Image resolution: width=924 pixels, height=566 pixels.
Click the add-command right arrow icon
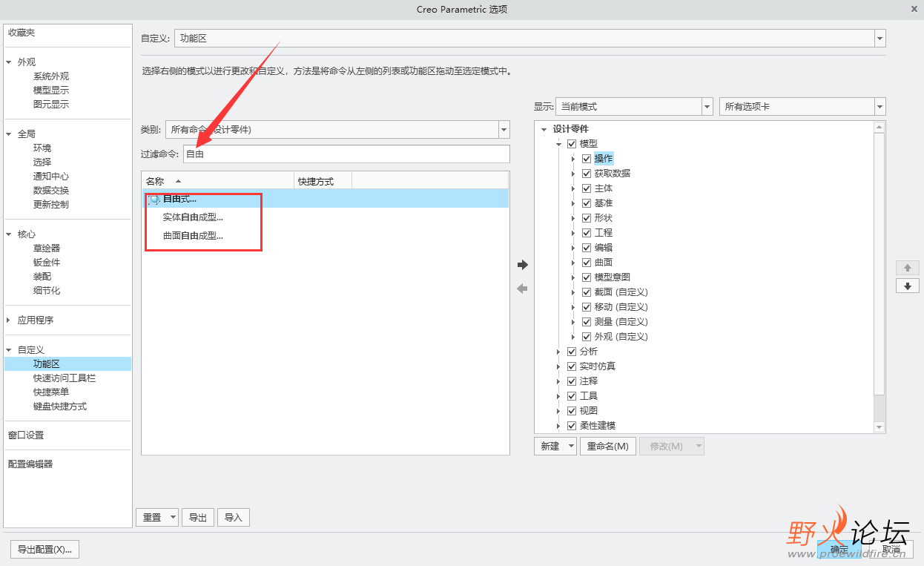point(522,265)
